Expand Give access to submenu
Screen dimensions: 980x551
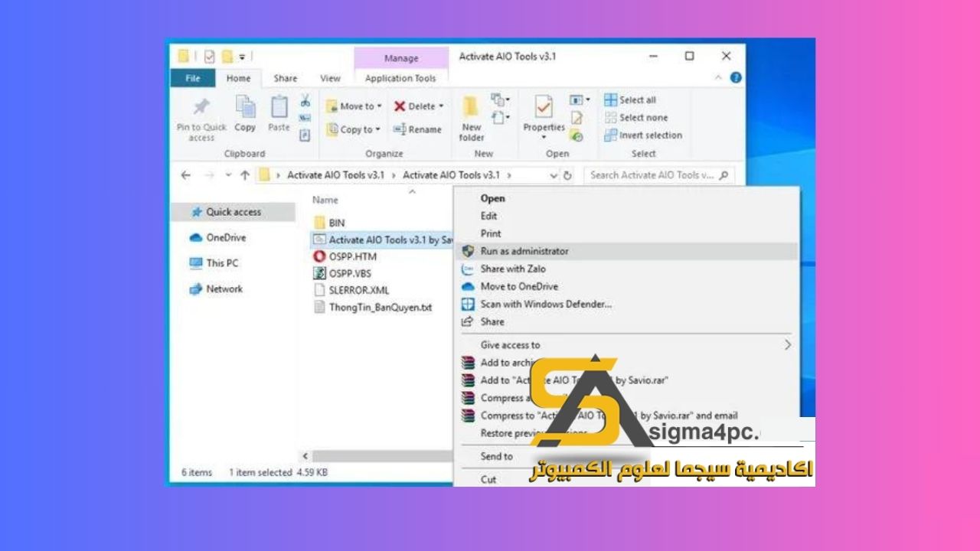click(x=626, y=345)
